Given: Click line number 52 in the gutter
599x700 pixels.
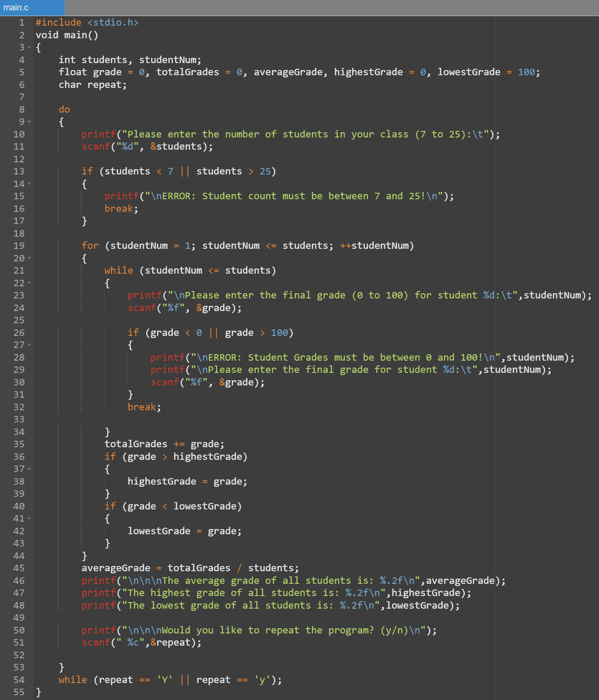Looking at the screenshot, I should pyautogui.click(x=19, y=655).
